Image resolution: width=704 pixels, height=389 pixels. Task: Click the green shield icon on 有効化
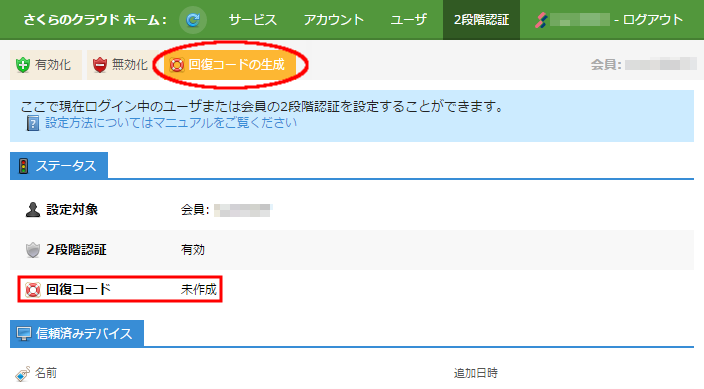pos(23,65)
